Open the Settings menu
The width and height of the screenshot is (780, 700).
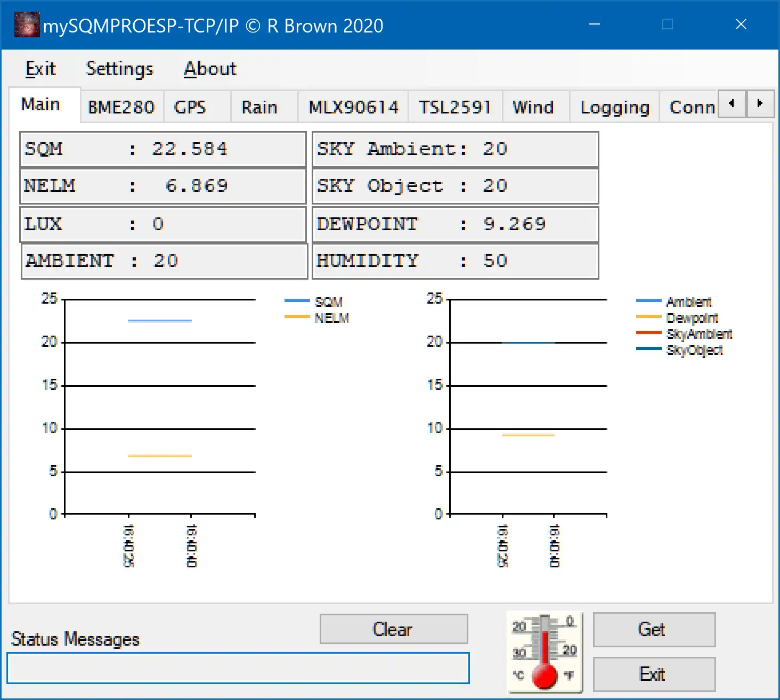pyautogui.click(x=119, y=69)
